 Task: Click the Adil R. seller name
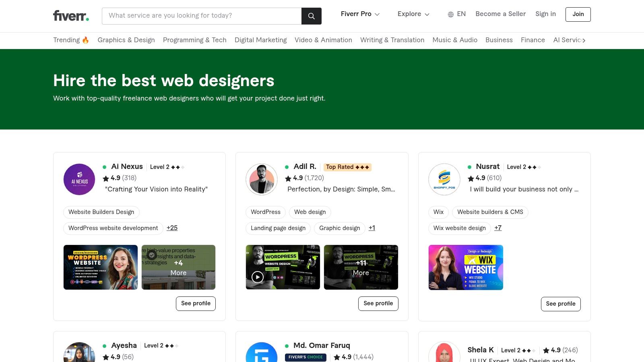[x=305, y=167]
